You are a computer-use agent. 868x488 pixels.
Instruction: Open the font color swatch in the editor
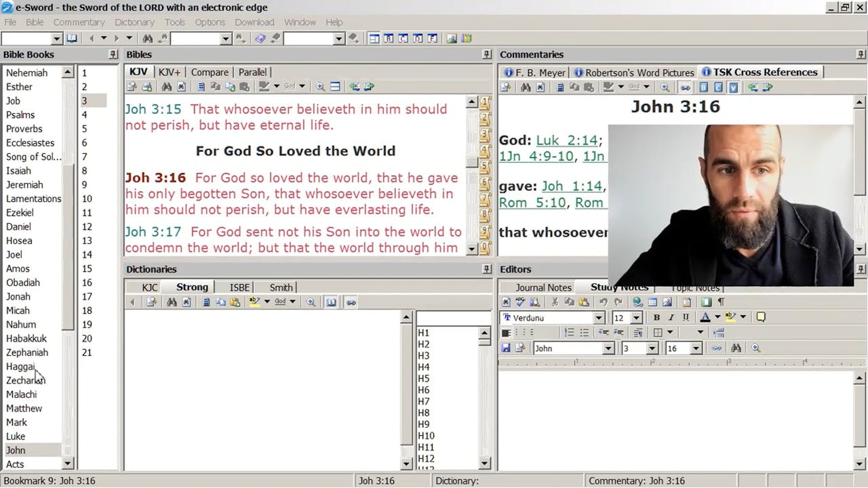tap(705, 317)
